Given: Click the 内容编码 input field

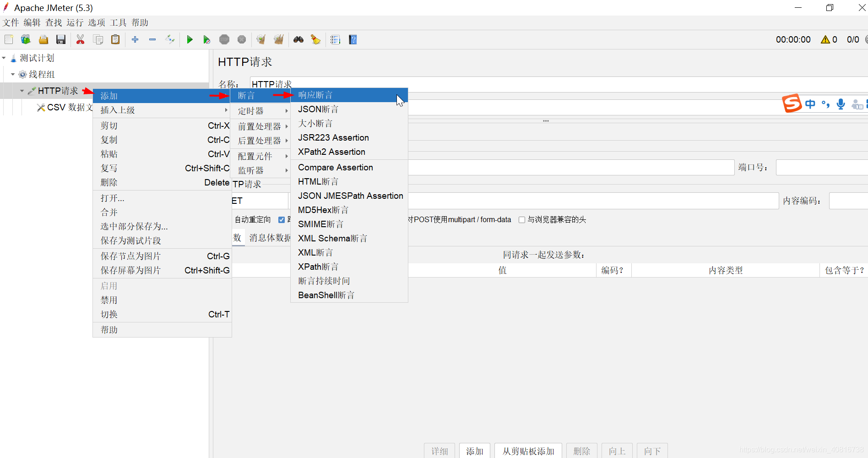Looking at the screenshot, I should (x=848, y=201).
